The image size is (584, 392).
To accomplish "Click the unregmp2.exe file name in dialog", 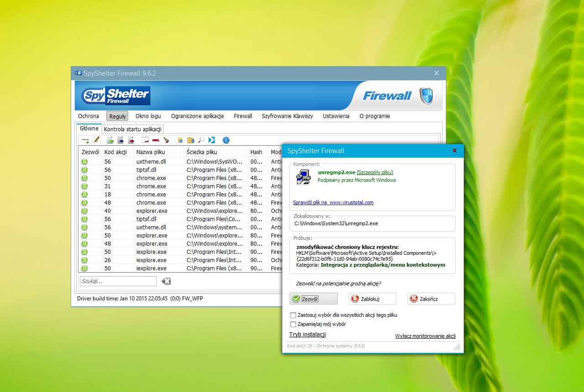I will [336, 172].
